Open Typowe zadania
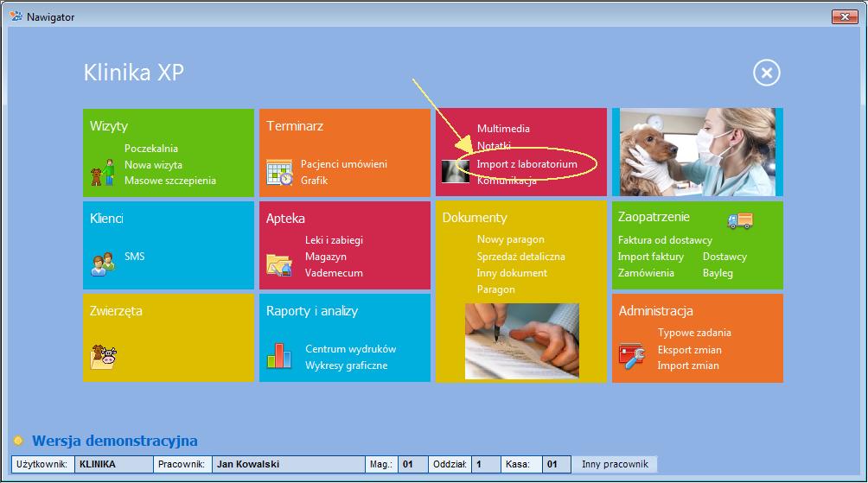This screenshot has width=868, height=483. [x=694, y=333]
